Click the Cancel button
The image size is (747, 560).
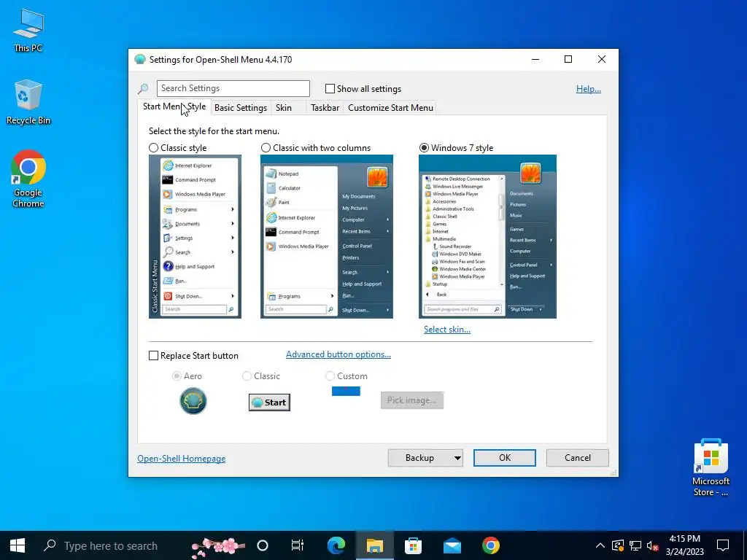[578, 458]
